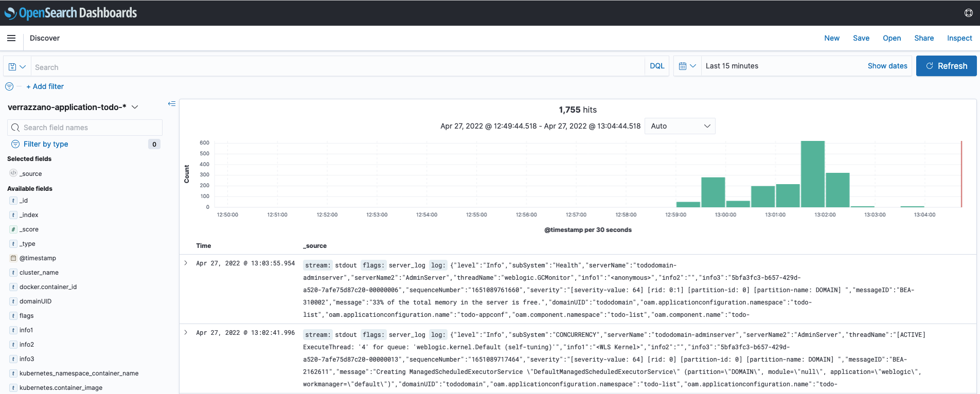Click the info2 field type icon
Image resolution: width=980 pixels, height=394 pixels.
(x=13, y=345)
